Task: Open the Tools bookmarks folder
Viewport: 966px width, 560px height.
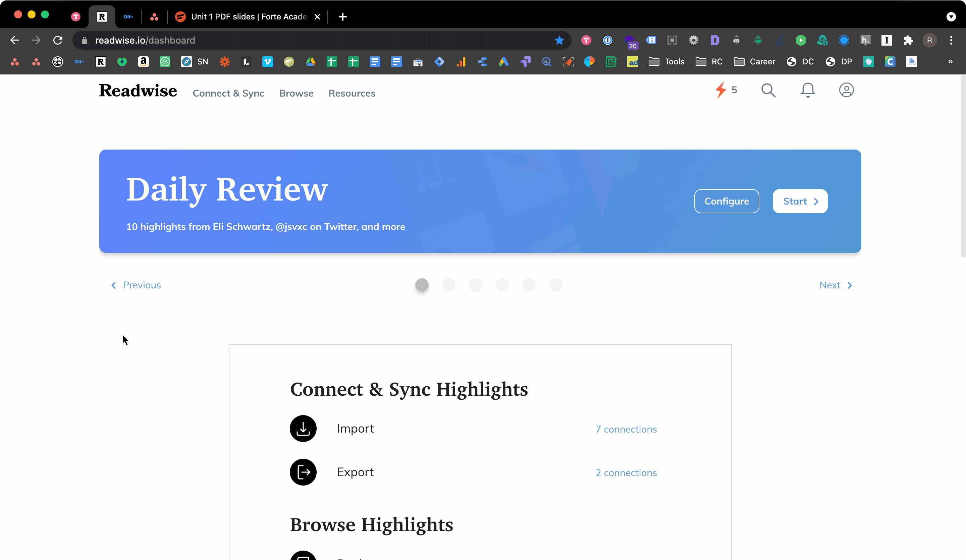Action: (666, 62)
